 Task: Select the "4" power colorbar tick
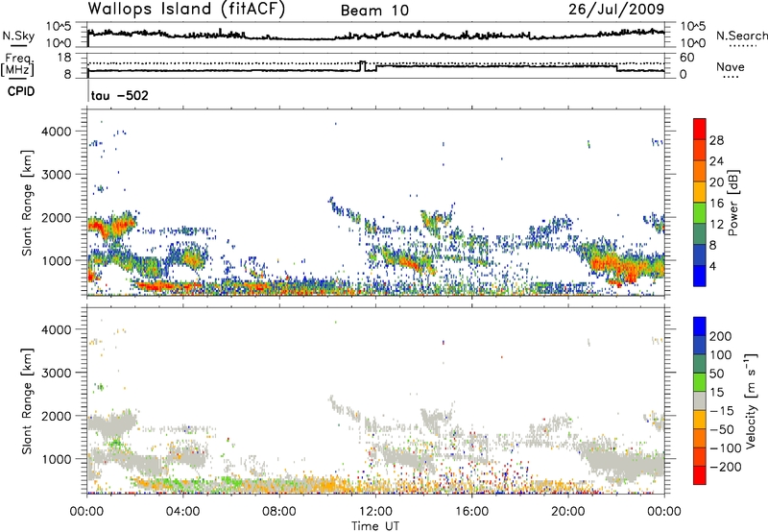pyautogui.click(x=712, y=266)
